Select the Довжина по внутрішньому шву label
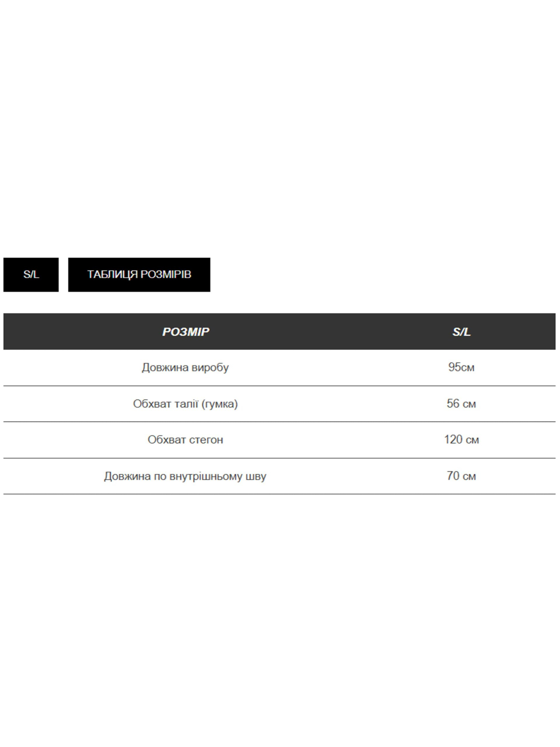The width and height of the screenshot is (560, 747). (x=185, y=476)
